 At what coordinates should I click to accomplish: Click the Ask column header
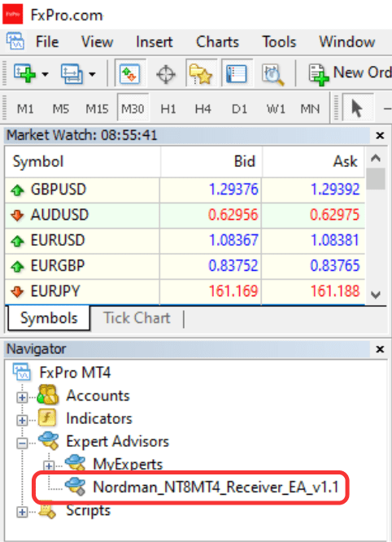pyautogui.click(x=313, y=161)
